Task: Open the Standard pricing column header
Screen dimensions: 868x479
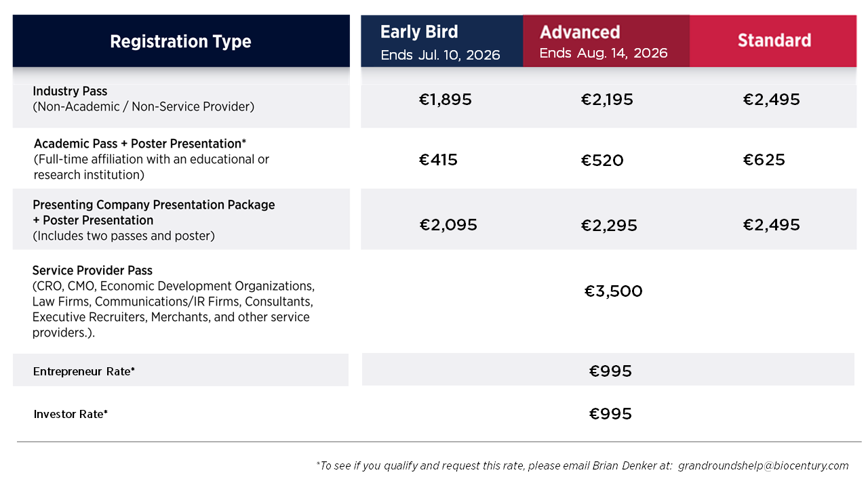Action: tap(774, 41)
